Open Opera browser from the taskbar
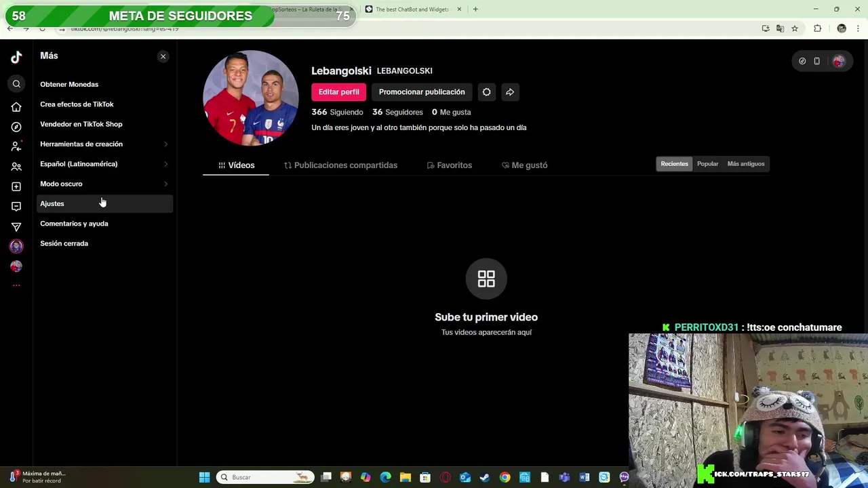 [x=446, y=477]
